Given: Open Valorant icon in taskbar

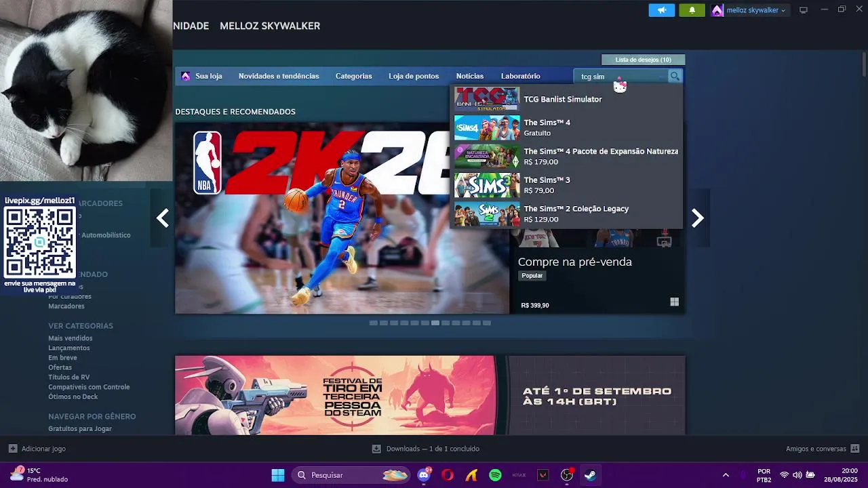Looking at the screenshot, I should click(542, 475).
